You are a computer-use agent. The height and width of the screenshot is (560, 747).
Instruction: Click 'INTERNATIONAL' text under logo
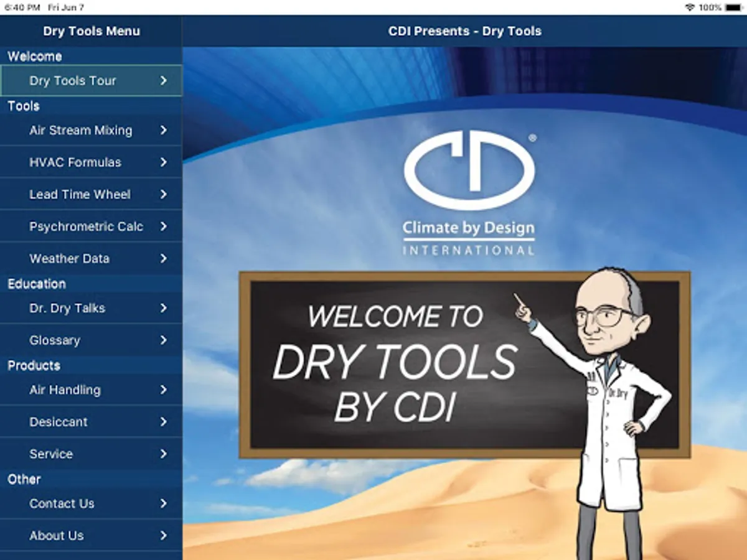tap(469, 250)
